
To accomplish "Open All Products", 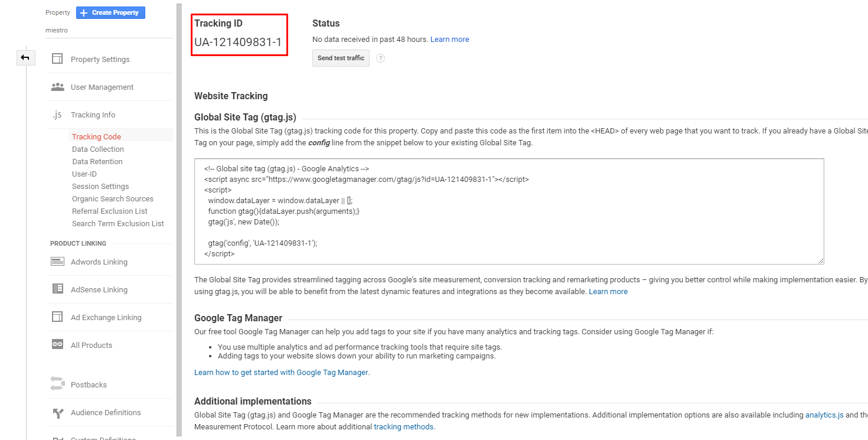I will [x=92, y=345].
